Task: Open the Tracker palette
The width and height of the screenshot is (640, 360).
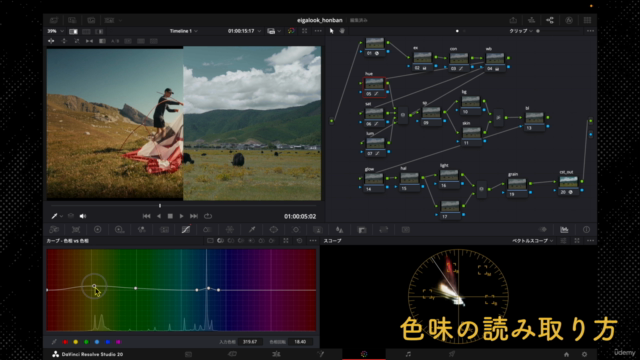Action: point(296,230)
